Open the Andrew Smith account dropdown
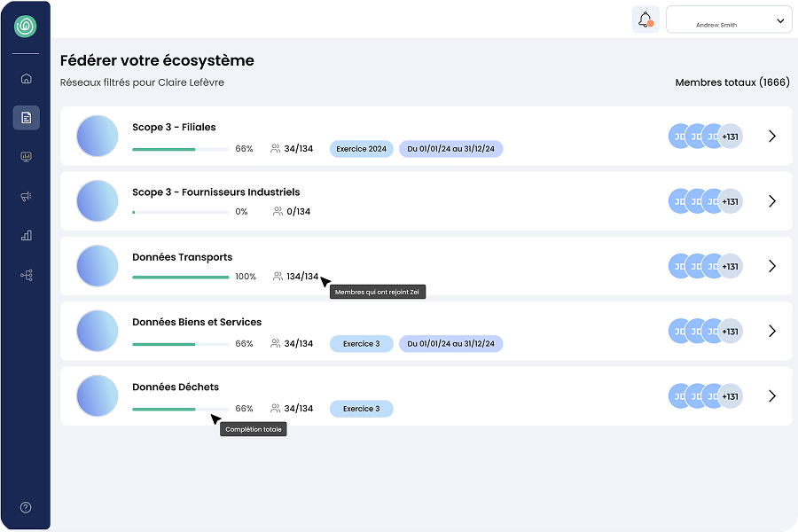The image size is (798, 532). pos(729,20)
